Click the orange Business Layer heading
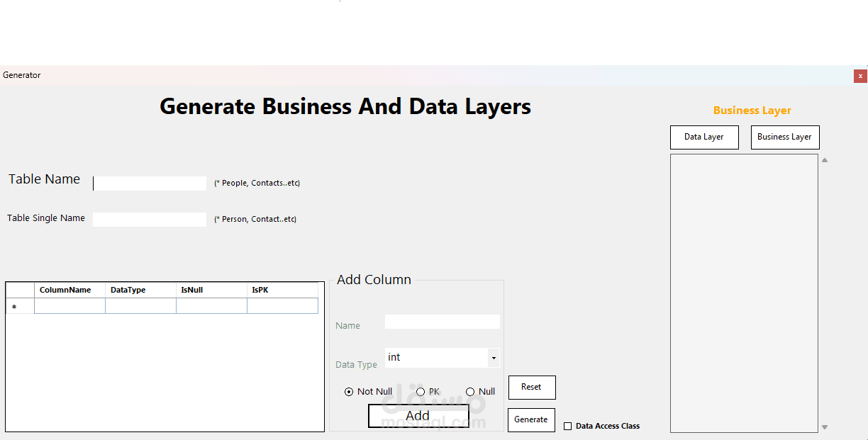 coord(752,111)
